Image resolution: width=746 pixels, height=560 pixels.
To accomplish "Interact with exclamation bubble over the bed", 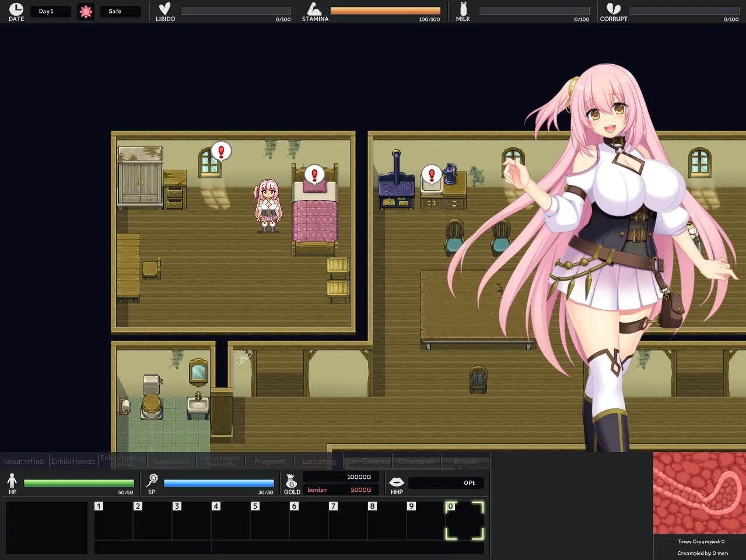I will 314,174.
